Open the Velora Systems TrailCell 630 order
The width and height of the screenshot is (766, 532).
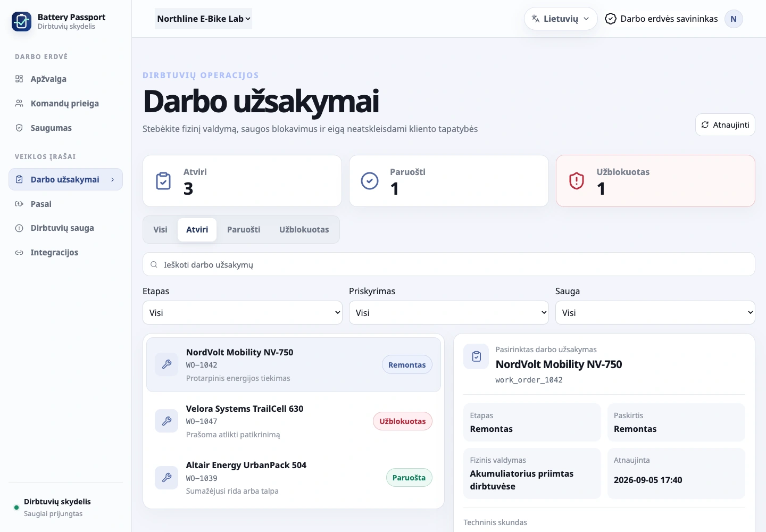[x=294, y=421]
